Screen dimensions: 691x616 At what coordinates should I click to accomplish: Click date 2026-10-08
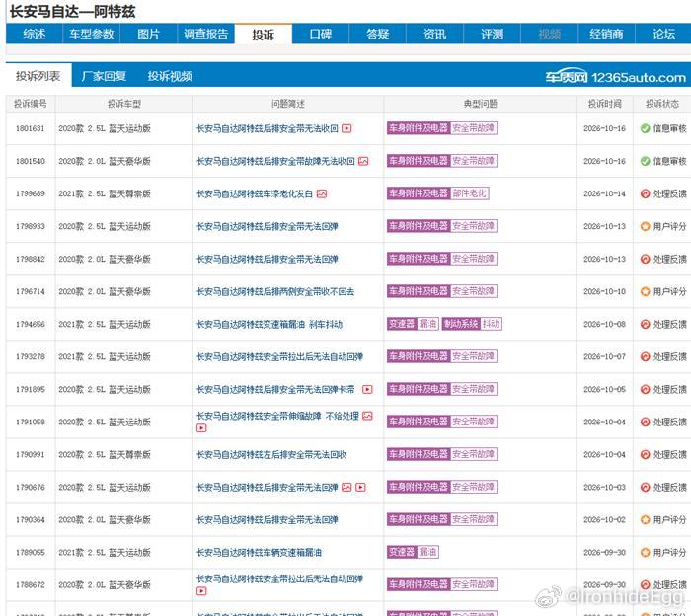pos(604,325)
